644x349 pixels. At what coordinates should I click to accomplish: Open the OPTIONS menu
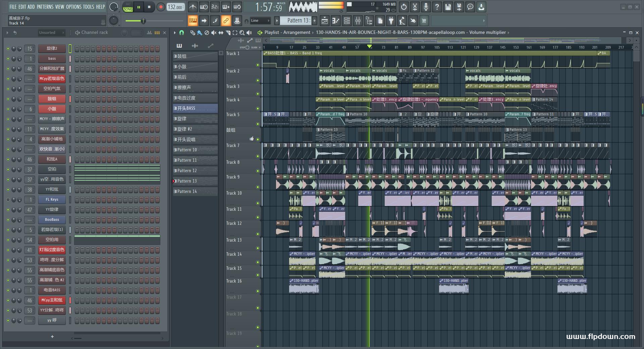coord(73,7)
